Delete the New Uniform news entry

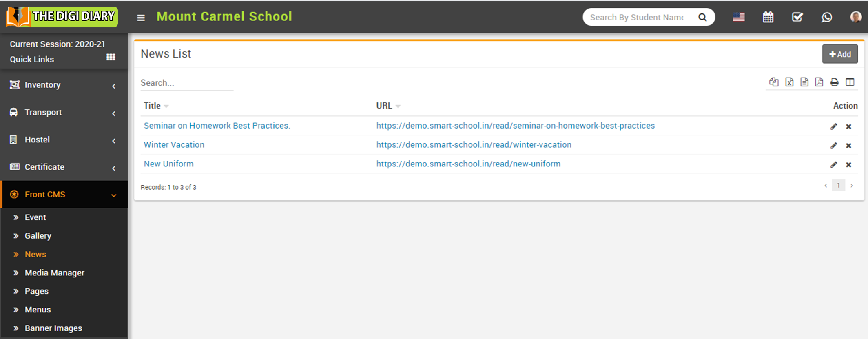(x=849, y=165)
